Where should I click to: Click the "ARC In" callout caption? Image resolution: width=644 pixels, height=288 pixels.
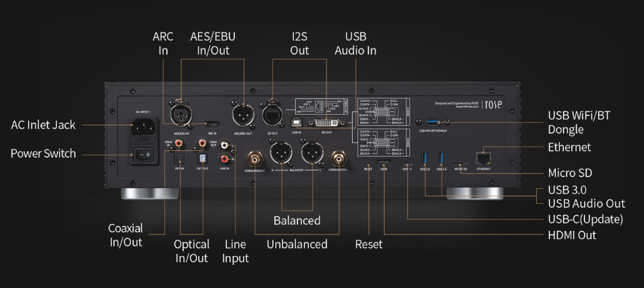coord(163,43)
